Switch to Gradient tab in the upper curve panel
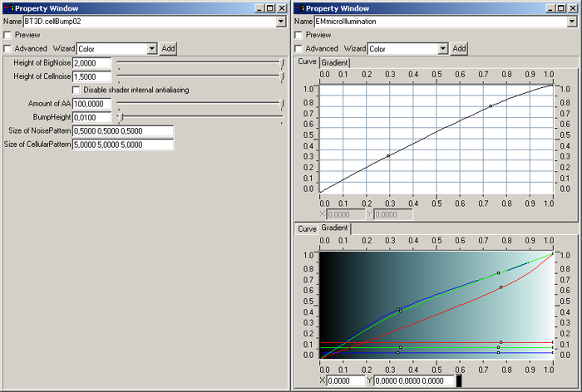 click(x=335, y=63)
